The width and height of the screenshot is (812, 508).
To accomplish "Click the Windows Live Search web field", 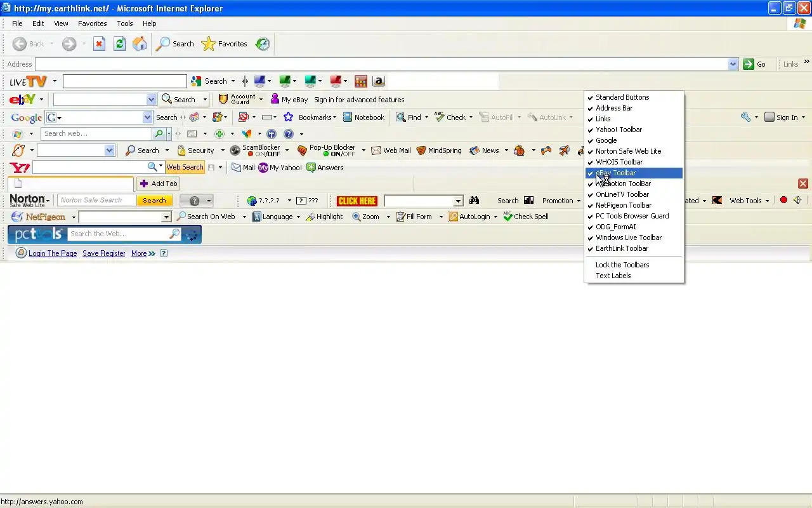I will (97, 134).
